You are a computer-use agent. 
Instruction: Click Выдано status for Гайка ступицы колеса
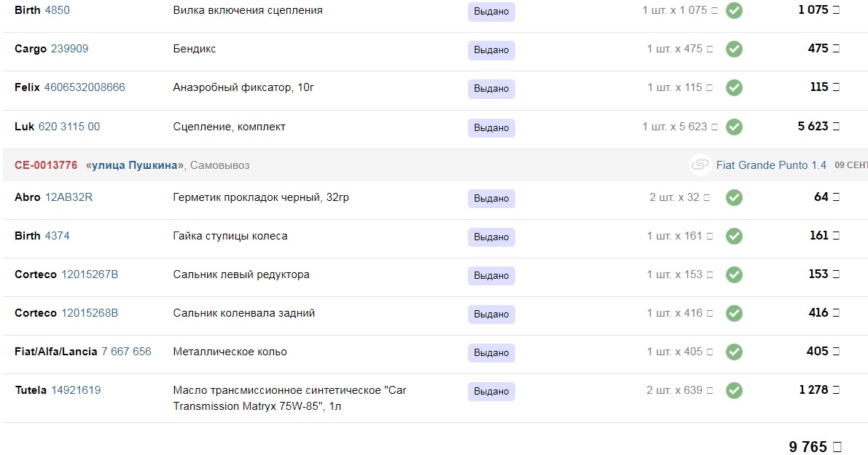[x=491, y=237]
